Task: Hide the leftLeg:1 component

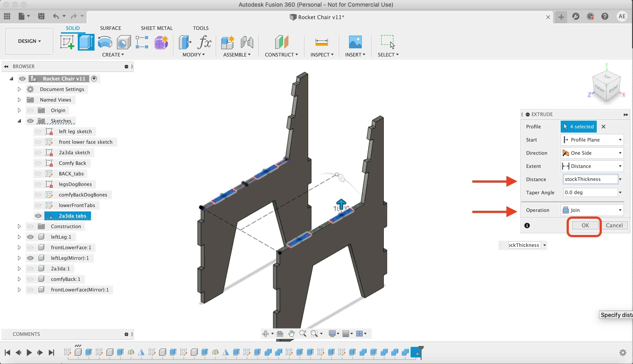Action: [30, 237]
